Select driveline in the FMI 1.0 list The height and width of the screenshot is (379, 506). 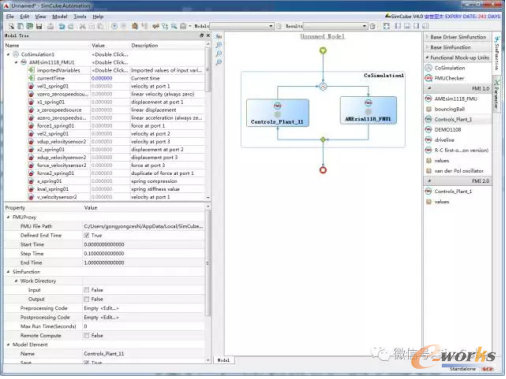click(444, 140)
